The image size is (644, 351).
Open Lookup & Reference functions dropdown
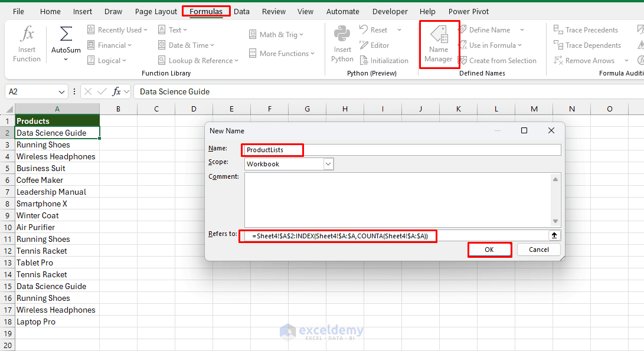coord(198,60)
